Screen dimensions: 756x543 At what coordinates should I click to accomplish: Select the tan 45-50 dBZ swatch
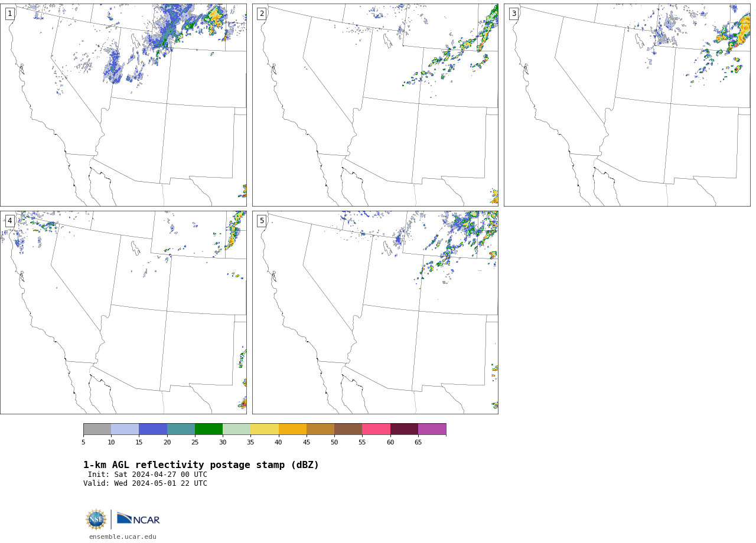click(320, 429)
